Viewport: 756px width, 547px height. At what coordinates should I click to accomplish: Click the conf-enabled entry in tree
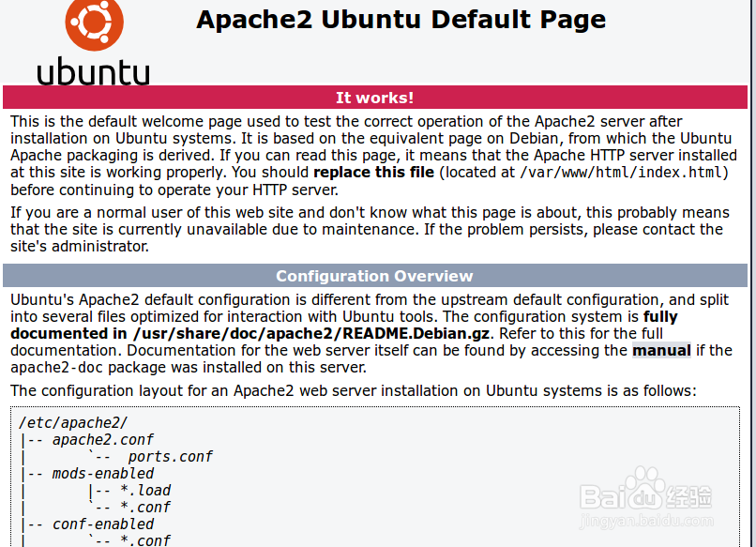(x=102, y=524)
